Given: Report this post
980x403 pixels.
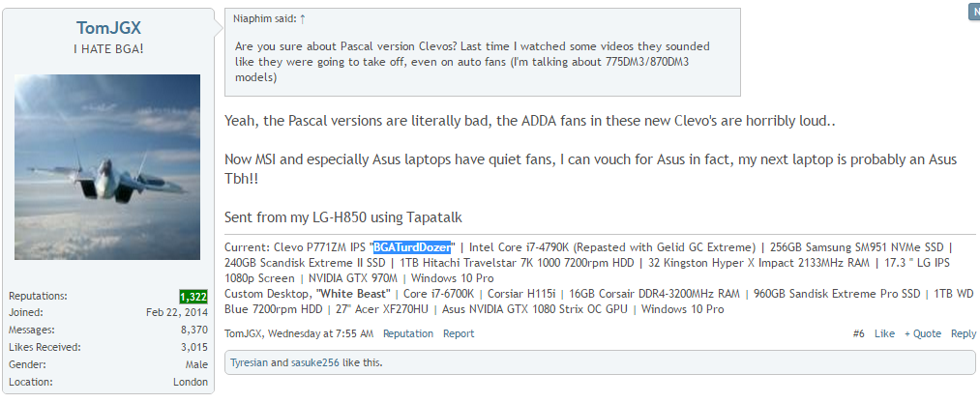Looking at the screenshot, I should tap(459, 333).
